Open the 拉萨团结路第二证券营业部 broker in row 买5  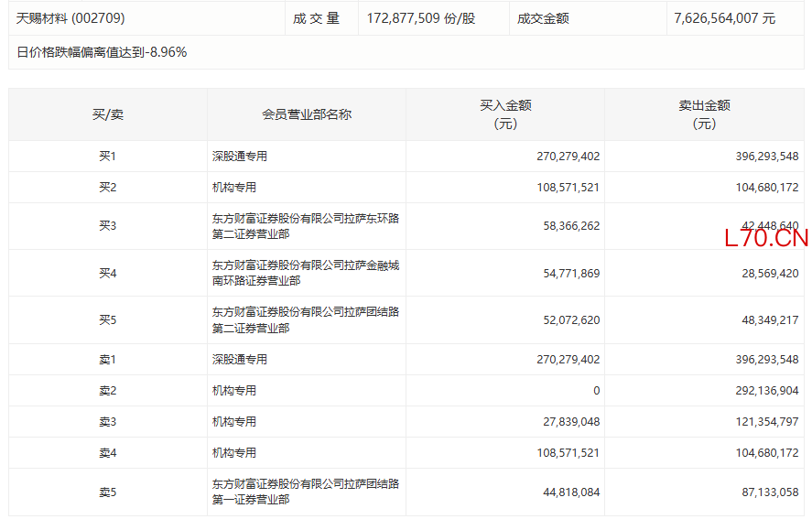click(305, 320)
